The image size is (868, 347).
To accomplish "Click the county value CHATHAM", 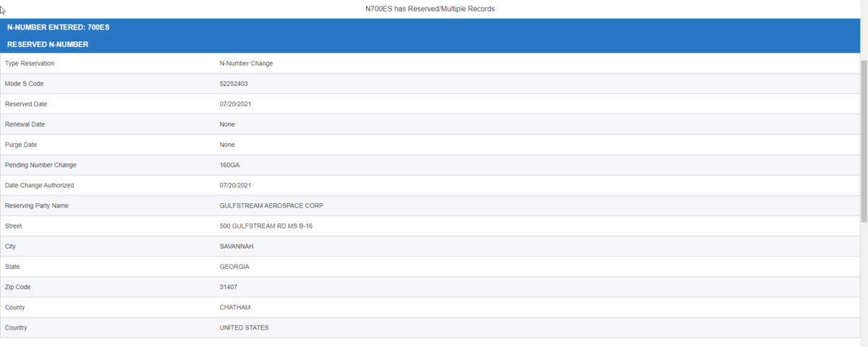I will tap(234, 307).
